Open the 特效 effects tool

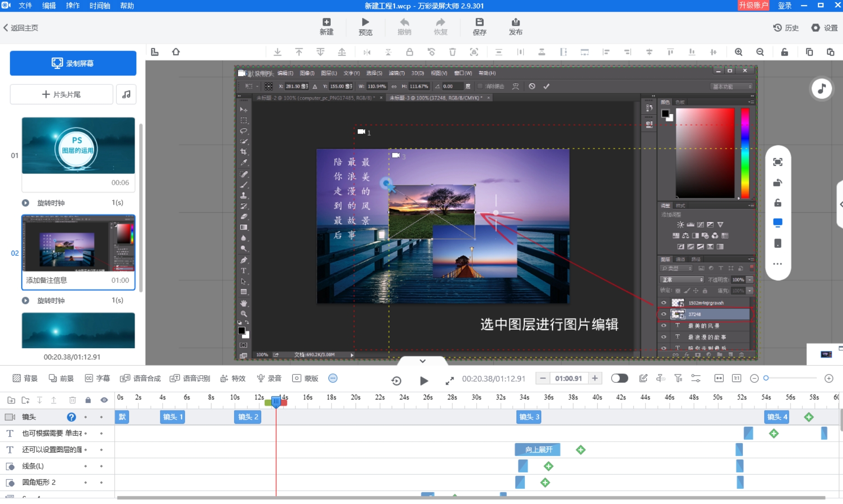coord(233,378)
